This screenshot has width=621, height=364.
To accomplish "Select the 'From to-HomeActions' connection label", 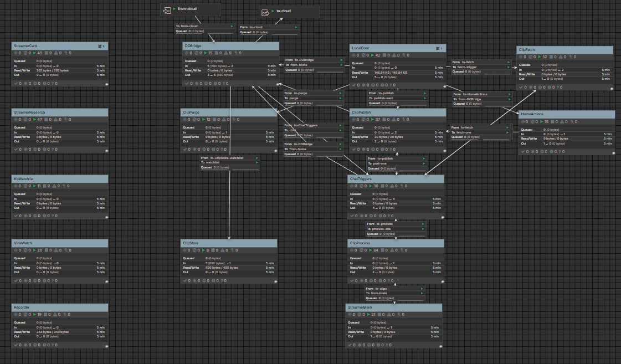I will click(470, 94).
